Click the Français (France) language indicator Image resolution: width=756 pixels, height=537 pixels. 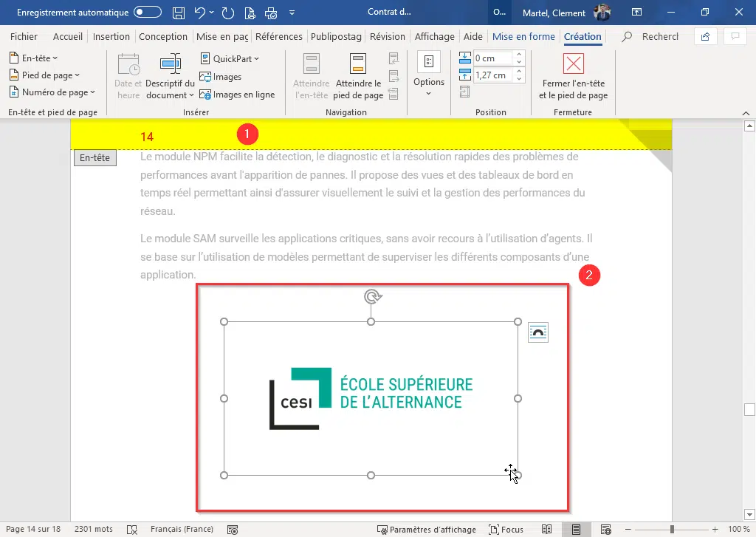182,530
